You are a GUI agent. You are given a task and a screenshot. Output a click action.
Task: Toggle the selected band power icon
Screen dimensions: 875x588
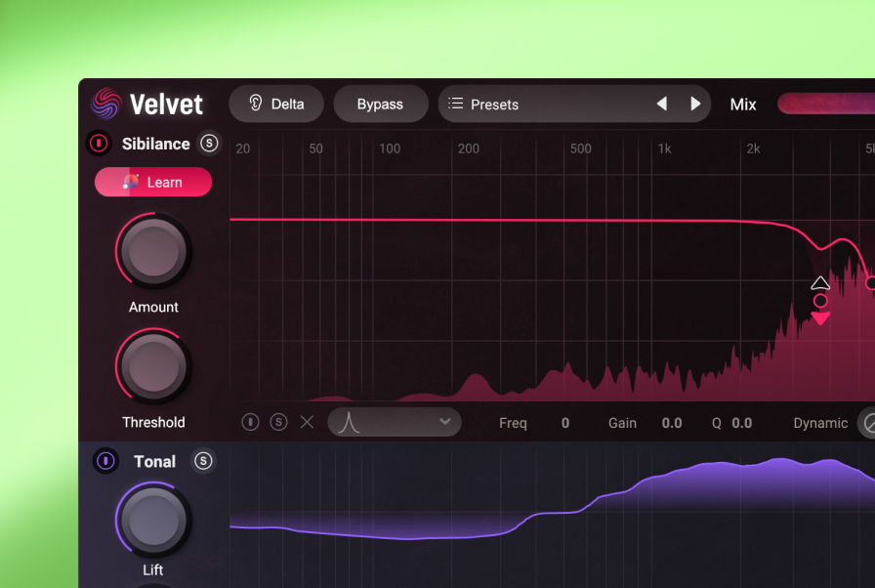251,422
